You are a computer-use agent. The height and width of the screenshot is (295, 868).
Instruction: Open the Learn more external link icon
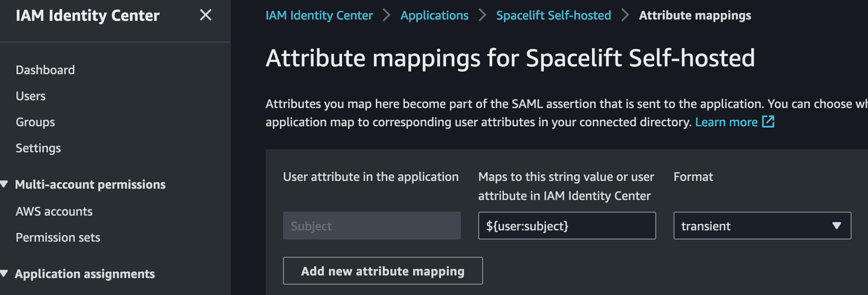(x=768, y=121)
